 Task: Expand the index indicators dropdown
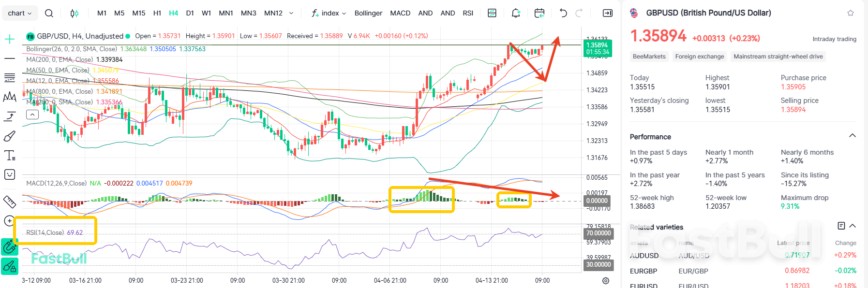click(x=329, y=13)
